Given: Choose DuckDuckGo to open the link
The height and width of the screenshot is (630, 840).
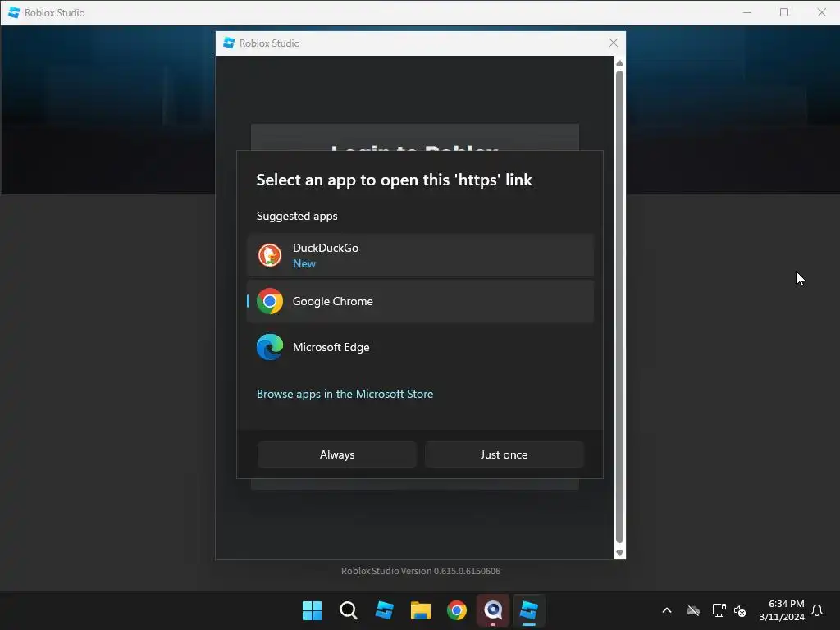Looking at the screenshot, I should (421, 256).
